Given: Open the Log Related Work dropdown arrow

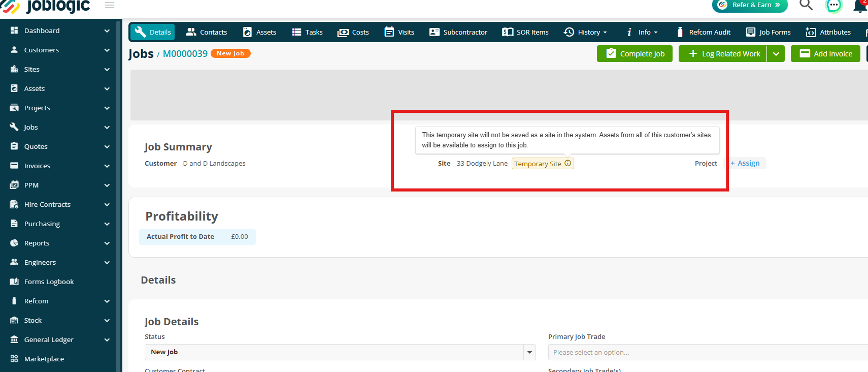Looking at the screenshot, I should tap(776, 54).
